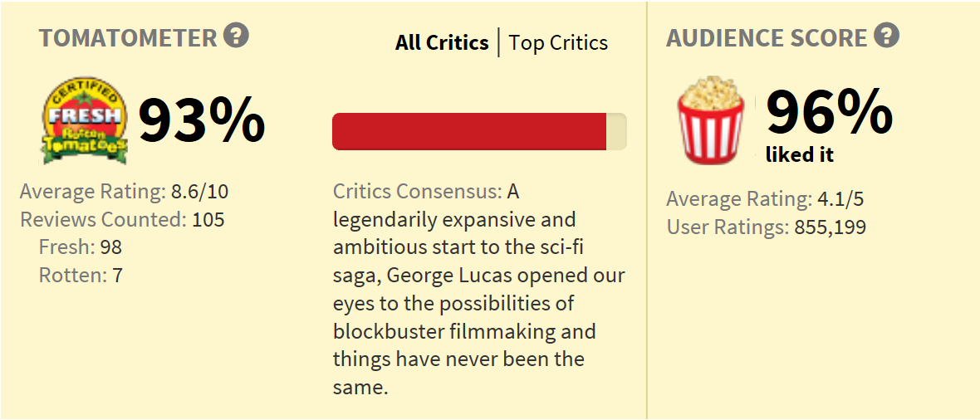Select the TOMATOMETER heading text
Screen dimensions: 980x420
coord(128,38)
